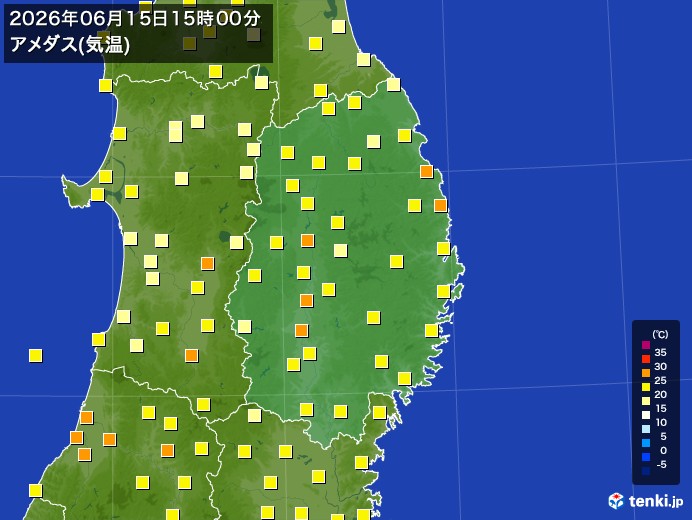Click the timestamp 2026年06月15日15時00分
The width and height of the screenshot is (692, 520).
point(135,19)
